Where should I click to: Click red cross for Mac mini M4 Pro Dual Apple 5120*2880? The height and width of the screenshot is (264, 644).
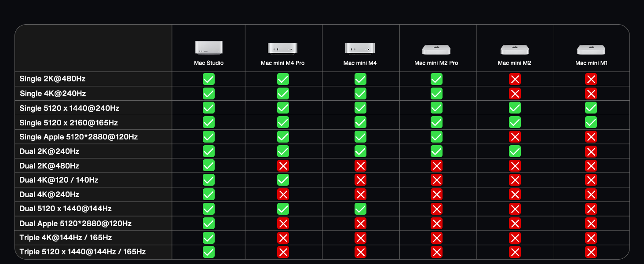tap(283, 224)
